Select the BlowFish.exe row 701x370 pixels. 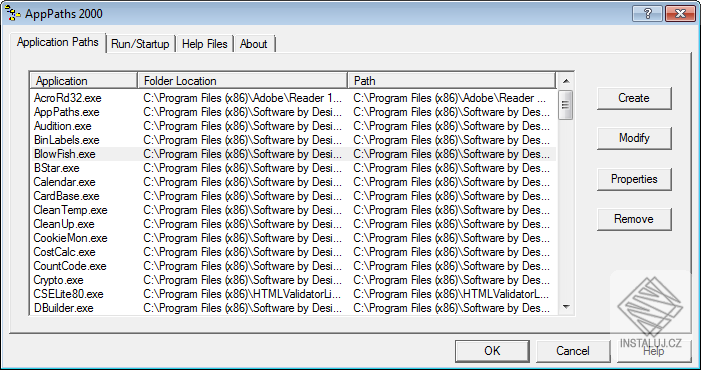tap(293, 154)
